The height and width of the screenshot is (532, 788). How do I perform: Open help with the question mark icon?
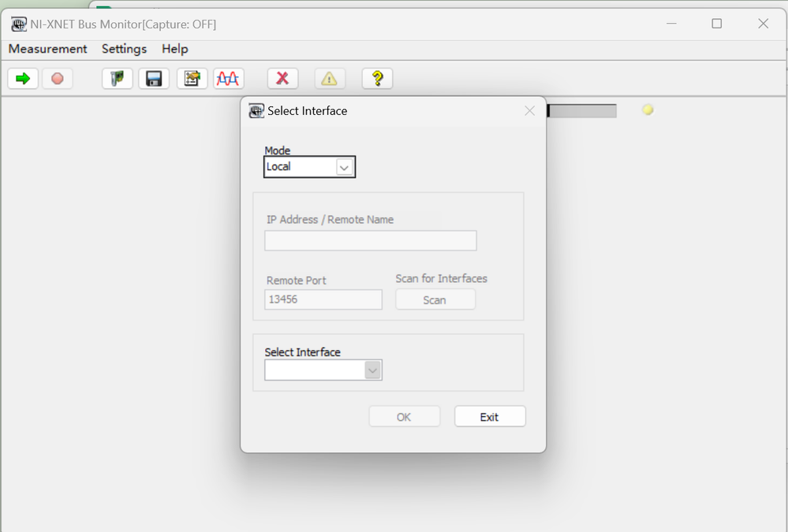tap(377, 79)
